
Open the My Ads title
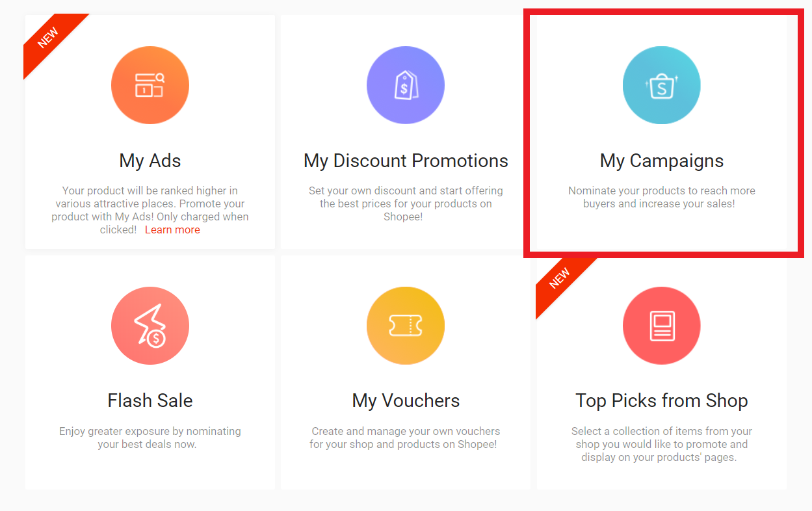150,161
